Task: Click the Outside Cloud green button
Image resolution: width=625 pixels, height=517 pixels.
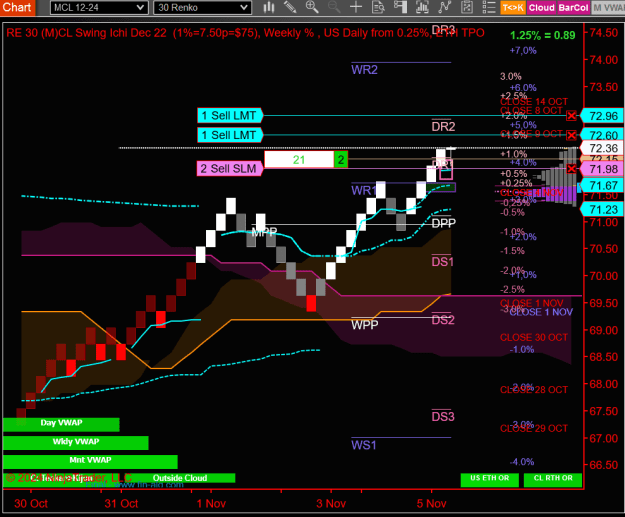Action: point(180,478)
